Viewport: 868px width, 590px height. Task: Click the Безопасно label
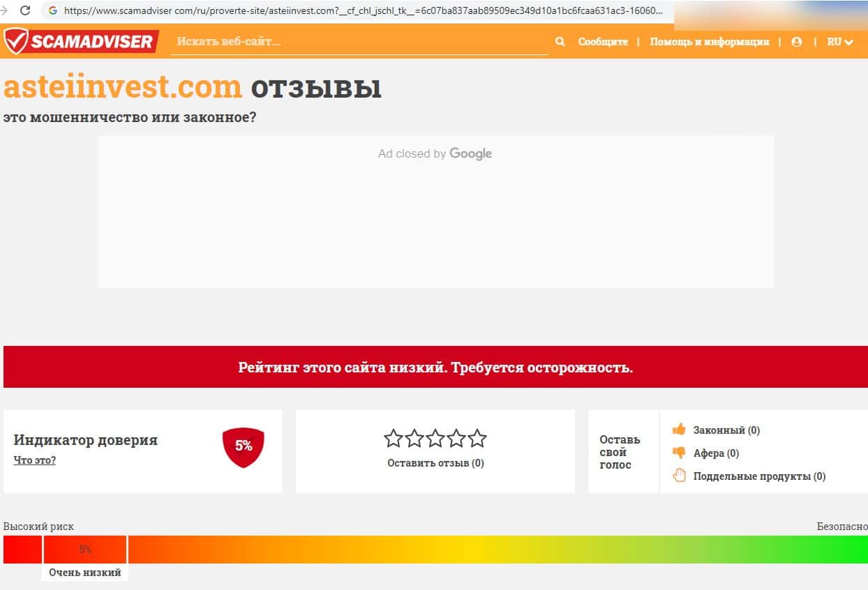click(842, 527)
